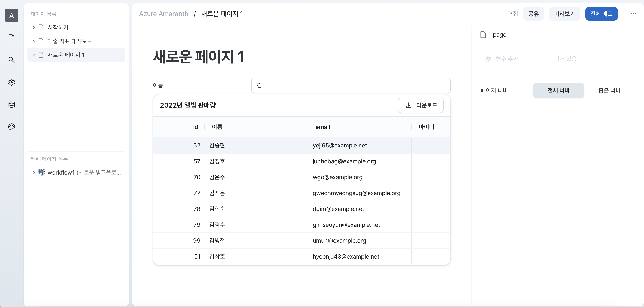This screenshot has height=307, width=644.
Task: Click the page1 document icon
Action: click(483, 35)
